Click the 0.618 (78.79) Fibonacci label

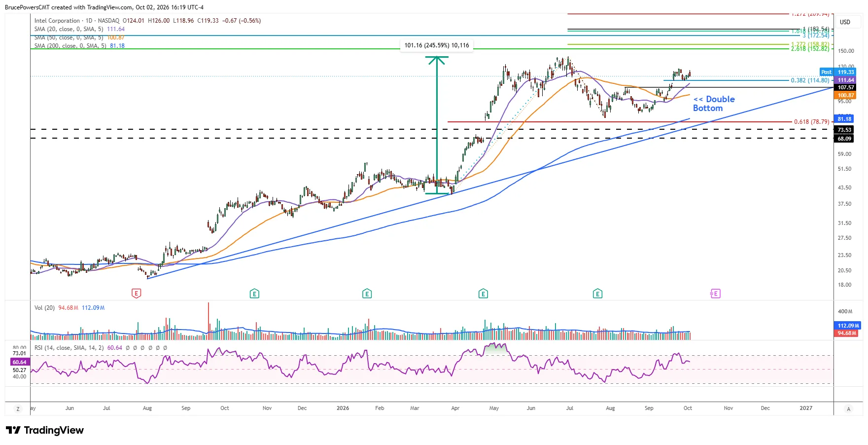point(812,122)
